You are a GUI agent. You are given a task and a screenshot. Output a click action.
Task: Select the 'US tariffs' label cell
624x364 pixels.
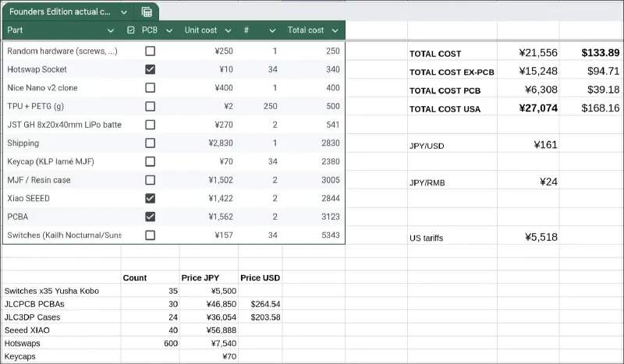click(426, 238)
